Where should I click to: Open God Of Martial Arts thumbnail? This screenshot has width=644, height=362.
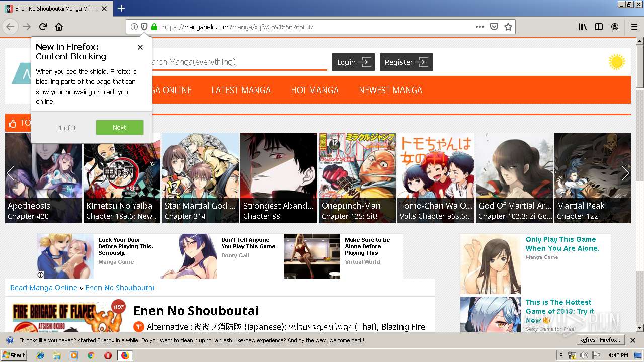point(514,177)
